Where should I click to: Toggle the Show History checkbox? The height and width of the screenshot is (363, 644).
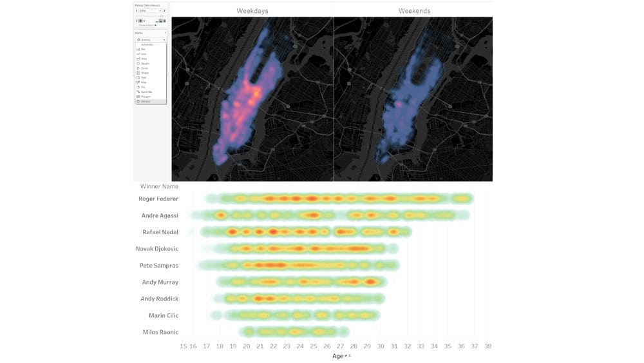[137, 25]
